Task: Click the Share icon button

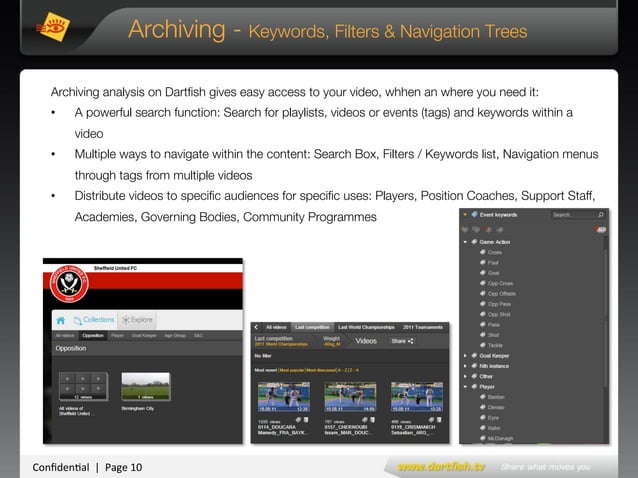Action: click(402, 341)
